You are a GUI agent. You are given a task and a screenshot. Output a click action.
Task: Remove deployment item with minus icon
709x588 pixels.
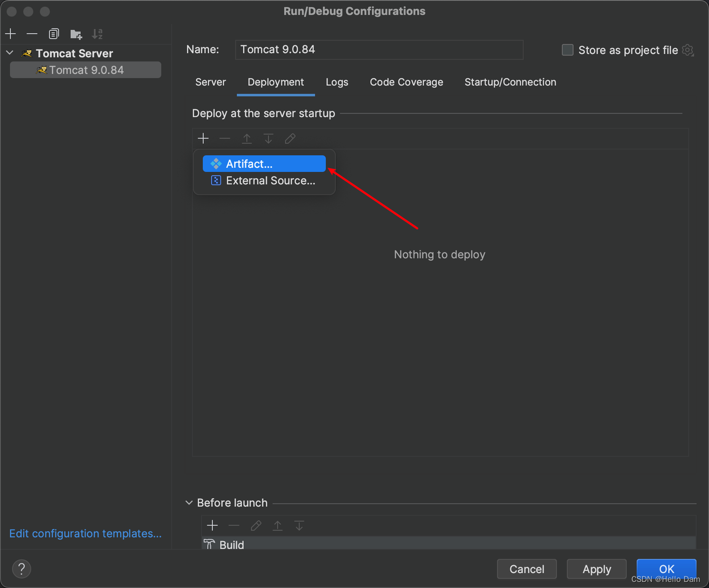[225, 138]
